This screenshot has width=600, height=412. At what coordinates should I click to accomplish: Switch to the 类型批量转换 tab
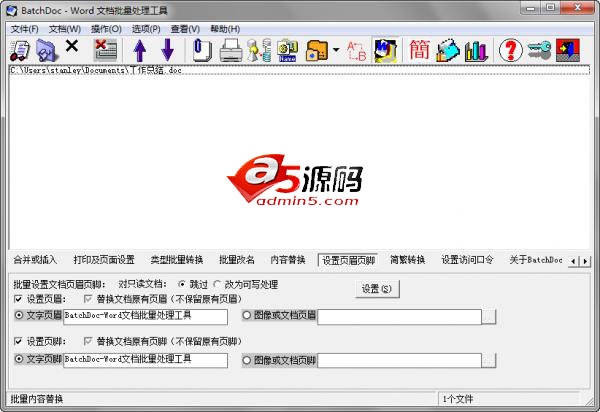[x=176, y=260]
